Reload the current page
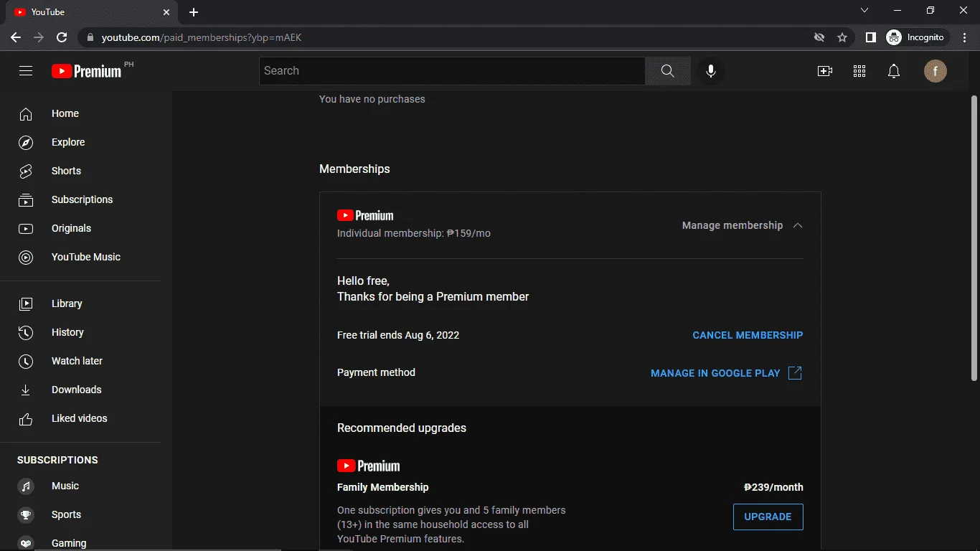This screenshot has height=551, width=980. coord(62,37)
